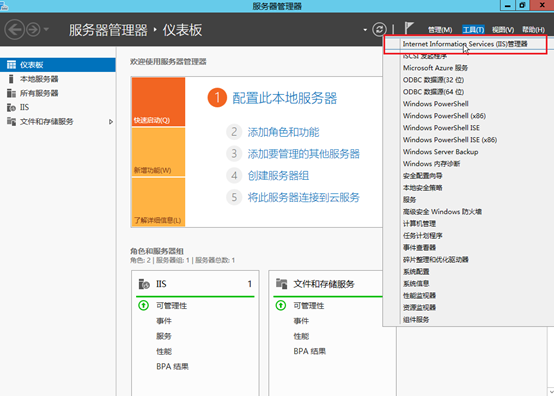The height and width of the screenshot is (396, 554).
Task: Open the IIS role sidebar icon
Action: pos(11,107)
